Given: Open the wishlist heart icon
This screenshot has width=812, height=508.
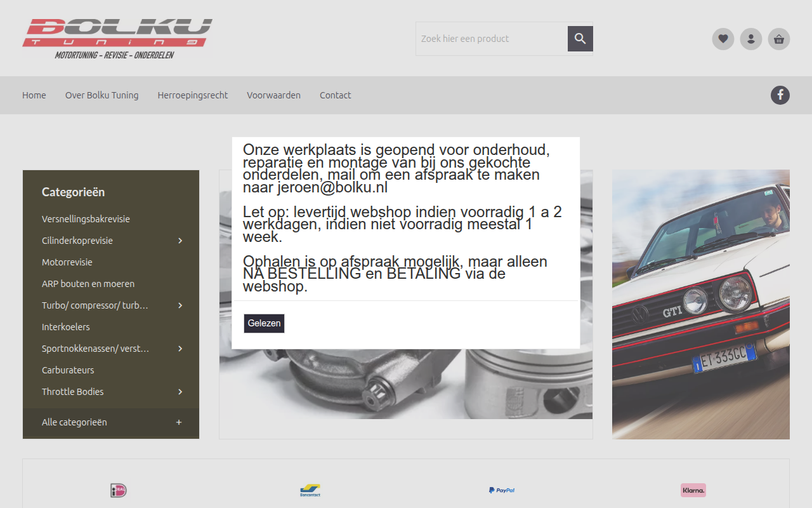Looking at the screenshot, I should point(723,39).
